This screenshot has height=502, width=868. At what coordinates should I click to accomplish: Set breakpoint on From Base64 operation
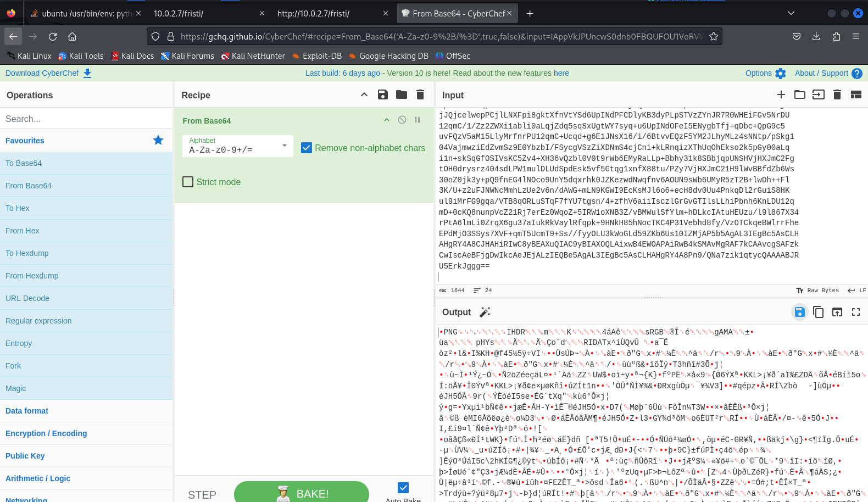pyautogui.click(x=418, y=120)
